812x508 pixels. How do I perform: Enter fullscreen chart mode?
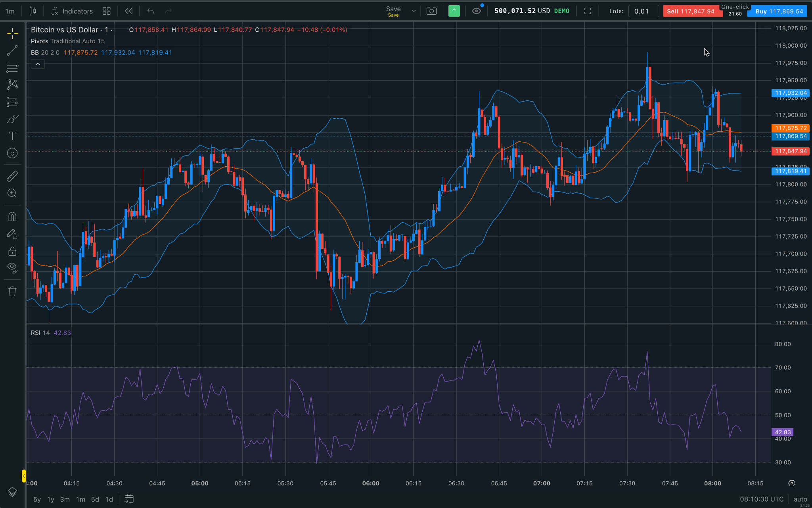588,11
